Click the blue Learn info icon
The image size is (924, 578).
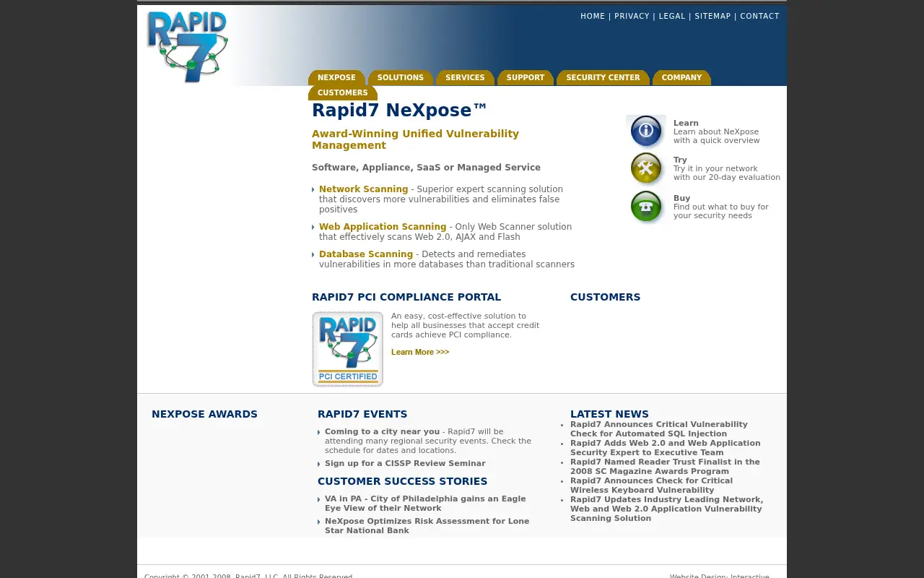[x=646, y=131]
